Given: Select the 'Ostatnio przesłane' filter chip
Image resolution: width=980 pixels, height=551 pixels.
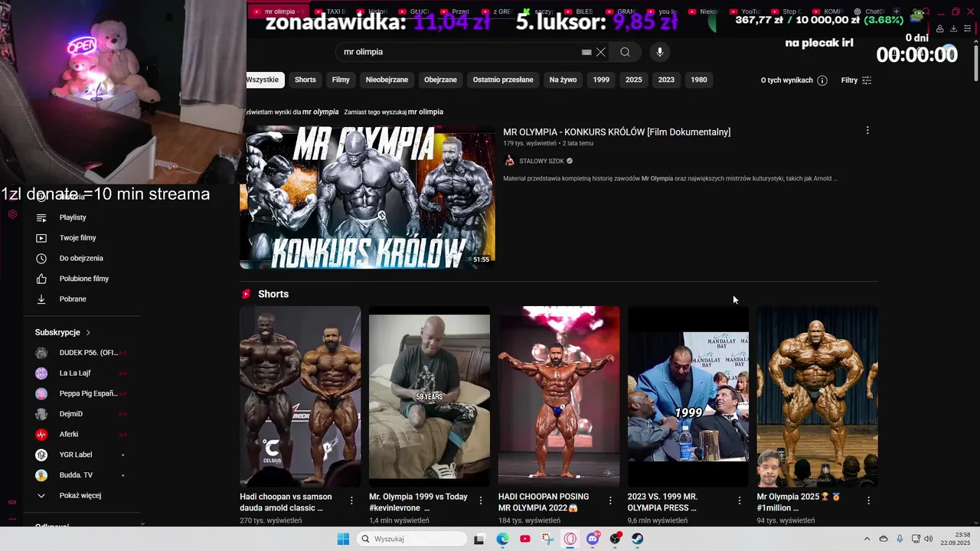Looking at the screenshot, I should pos(503,80).
